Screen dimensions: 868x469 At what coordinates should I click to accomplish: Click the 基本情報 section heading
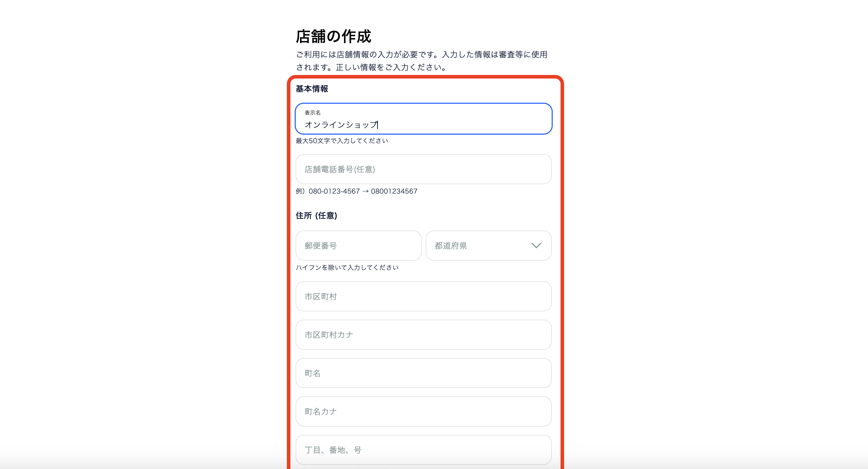312,89
